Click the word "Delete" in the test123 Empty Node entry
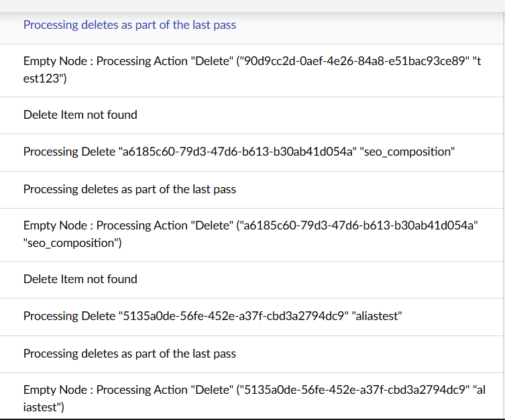 click(x=209, y=61)
